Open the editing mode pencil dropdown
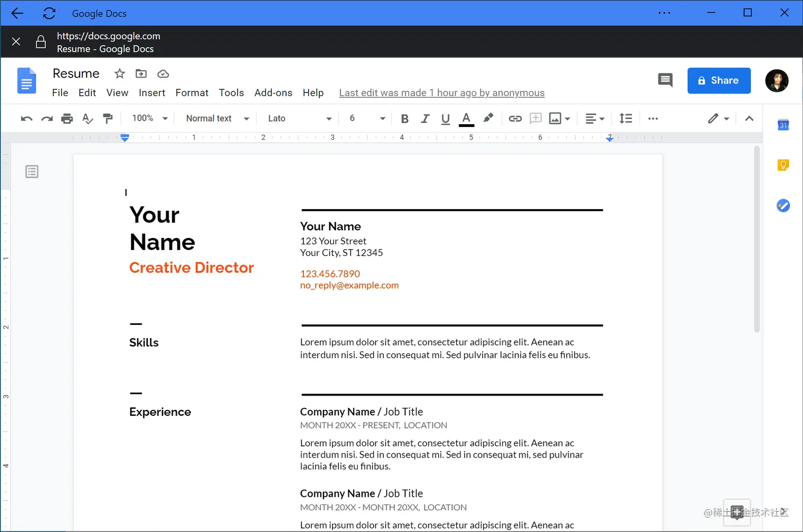803x532 pixels. coord(719,118)
